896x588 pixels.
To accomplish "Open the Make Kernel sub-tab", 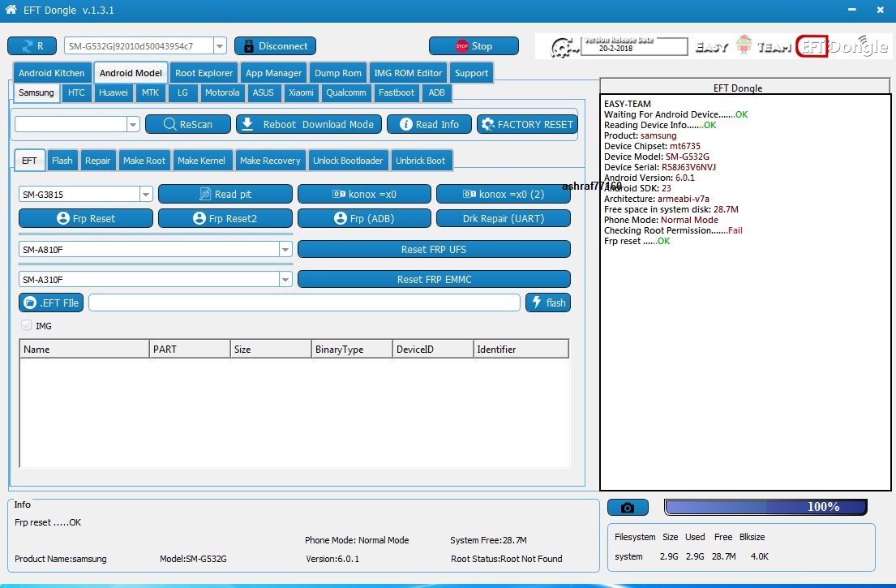I will click(x=201, y=161).
